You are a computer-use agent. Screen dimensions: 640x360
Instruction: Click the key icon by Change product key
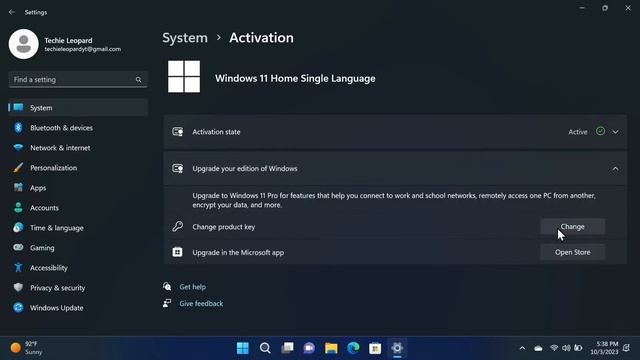178,227
